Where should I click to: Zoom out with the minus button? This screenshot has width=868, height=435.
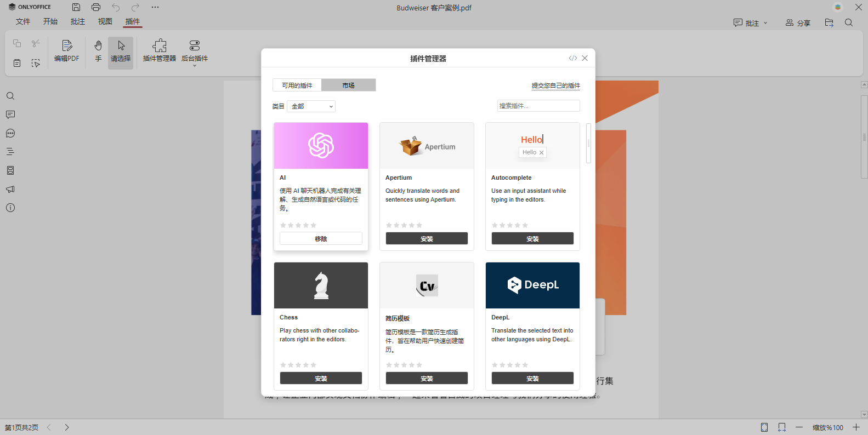[799, 427]
